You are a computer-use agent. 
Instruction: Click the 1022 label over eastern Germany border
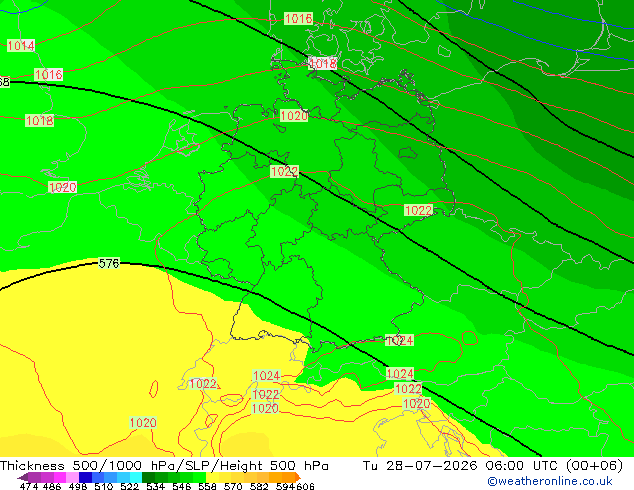point(418,210)
